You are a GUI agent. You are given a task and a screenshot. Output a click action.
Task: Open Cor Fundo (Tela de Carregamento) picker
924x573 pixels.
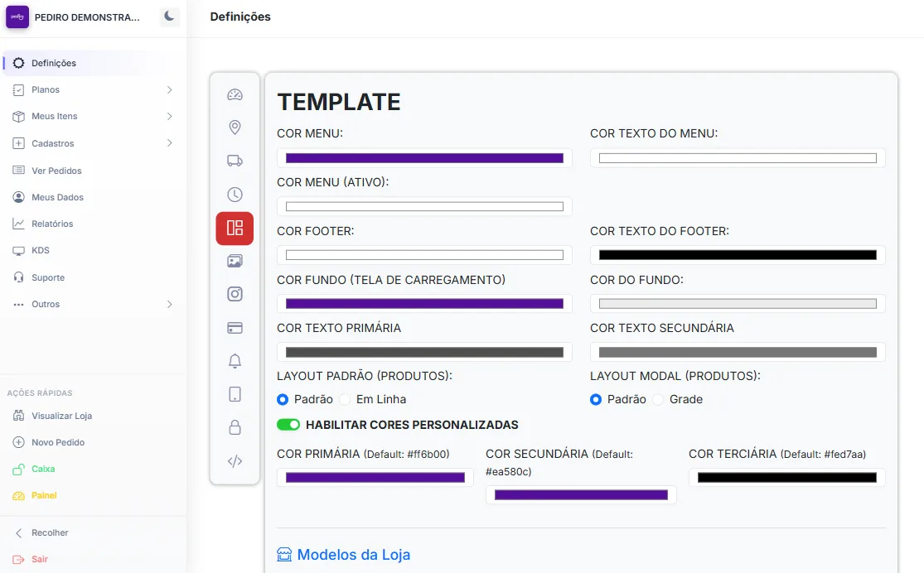pos(424,304)
